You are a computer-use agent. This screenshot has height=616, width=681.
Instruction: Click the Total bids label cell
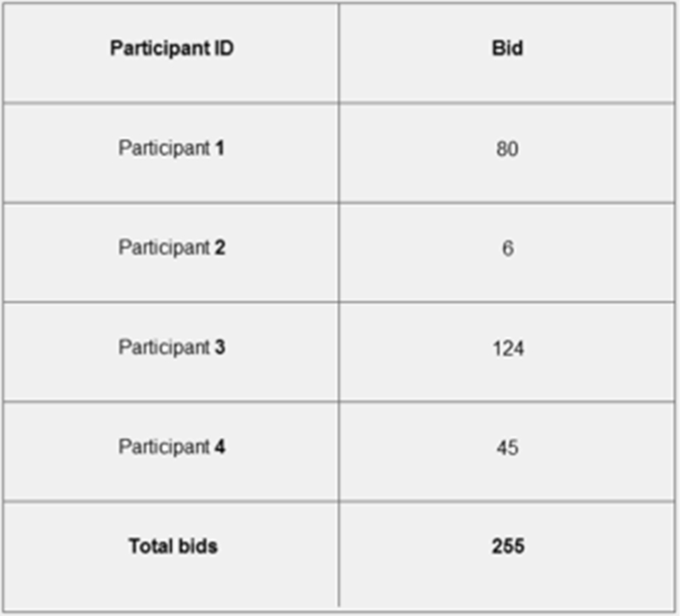click(172, 554)
